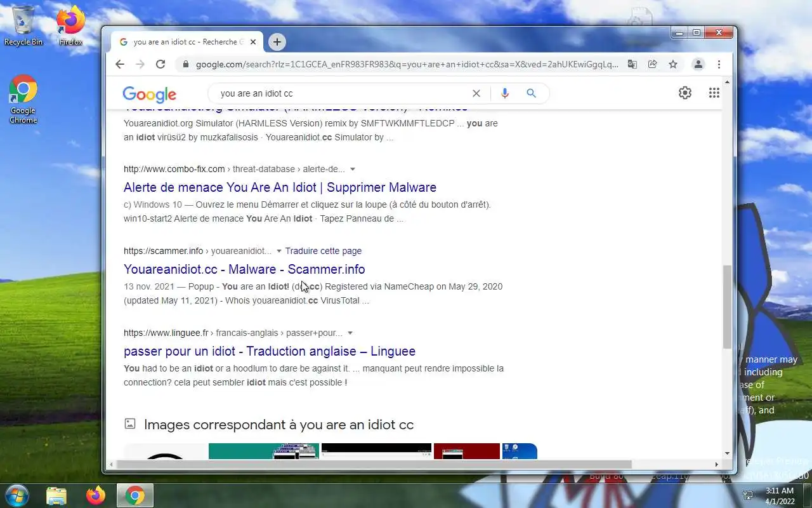Open the partially hidden Youareanidiot.org Simulator result
The width and height of the screenshot is (812, 508).
pyautogui.click(x=296, y=108)
